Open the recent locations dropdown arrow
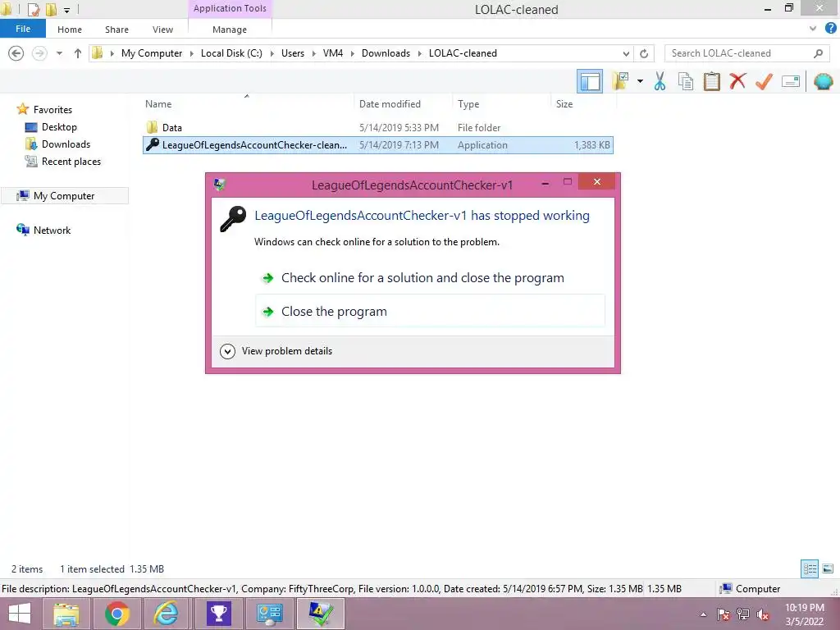This screenshot has width=840, height=630. point(59,53)
